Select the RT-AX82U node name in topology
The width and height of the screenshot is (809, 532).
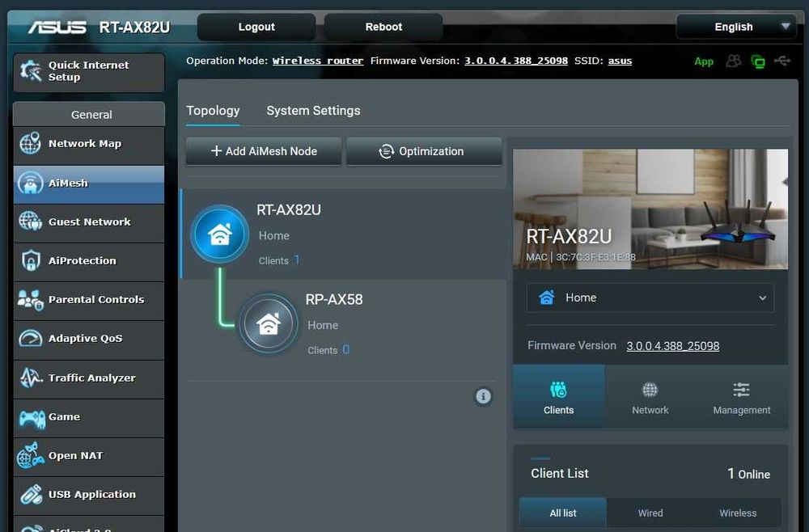coord(289,210)
